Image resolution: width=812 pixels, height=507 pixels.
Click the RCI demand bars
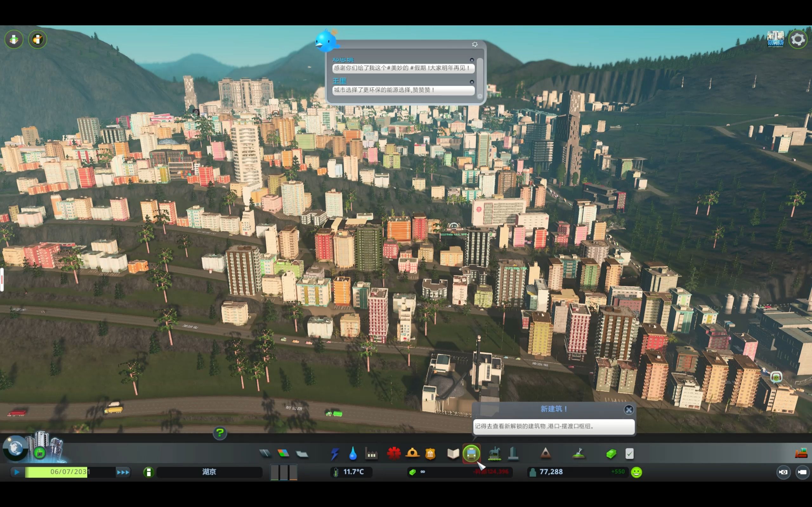tap(284, 472)
